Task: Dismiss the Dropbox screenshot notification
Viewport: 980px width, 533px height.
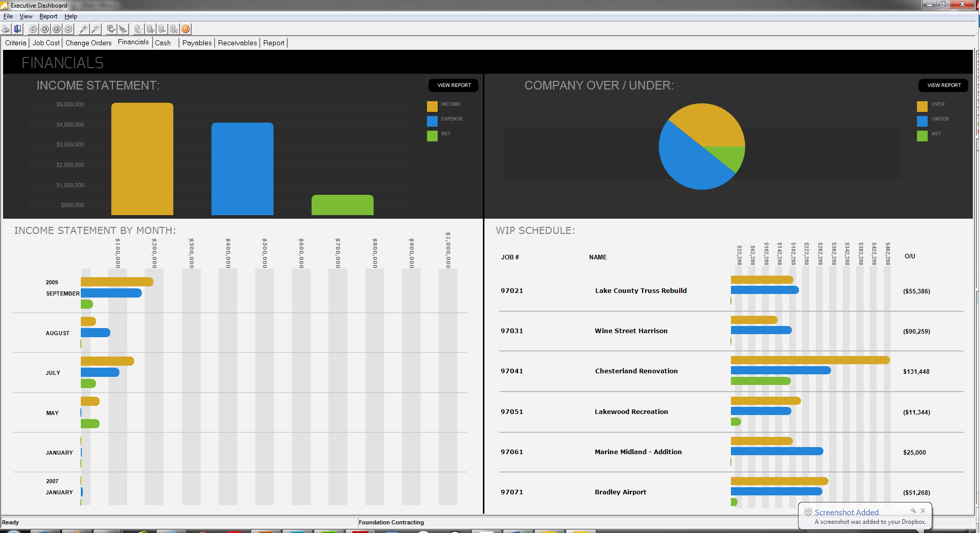Action: click(x=923, y=511)
